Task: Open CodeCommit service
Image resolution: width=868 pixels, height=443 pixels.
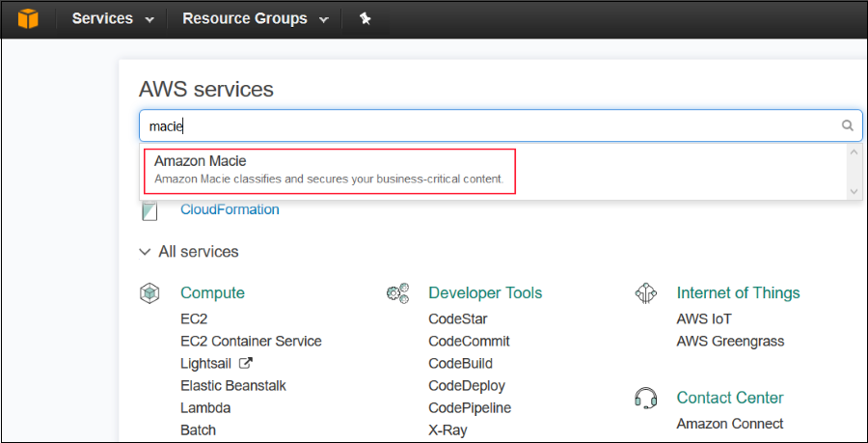Action: 469,341
